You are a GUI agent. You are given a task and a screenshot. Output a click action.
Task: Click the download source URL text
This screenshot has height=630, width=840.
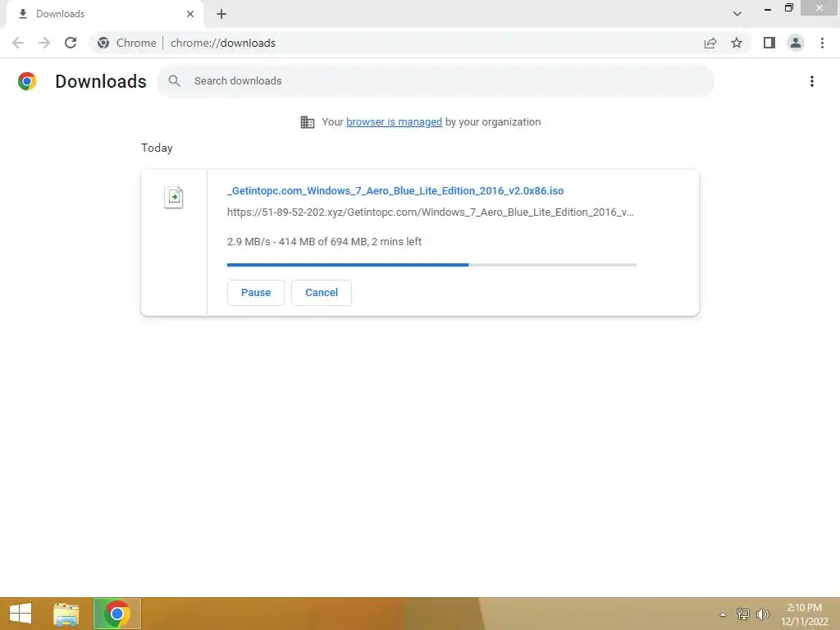point(430,212)
